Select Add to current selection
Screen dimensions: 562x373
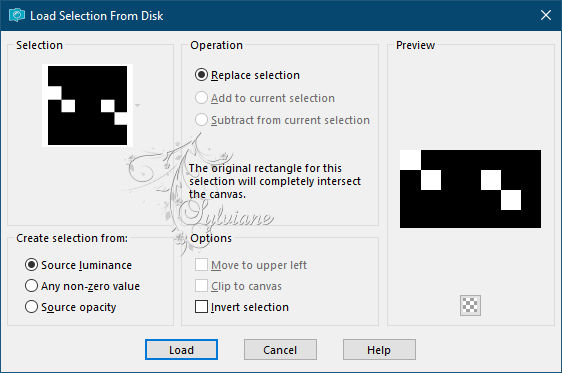coord(265,98)
